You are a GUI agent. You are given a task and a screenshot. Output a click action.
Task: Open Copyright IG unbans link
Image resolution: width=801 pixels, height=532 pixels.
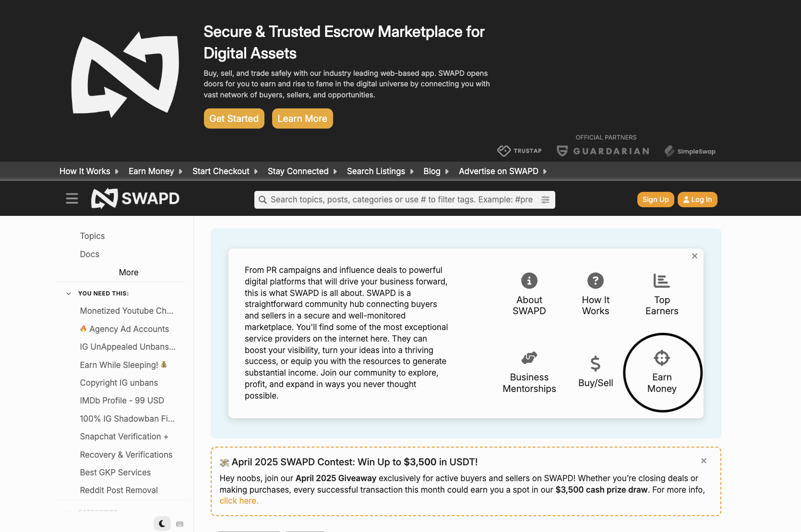(x=119, y=383)
